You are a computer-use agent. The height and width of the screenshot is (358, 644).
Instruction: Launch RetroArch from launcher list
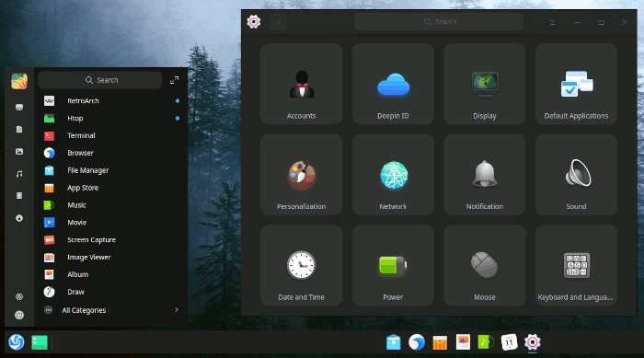pyautogui.click(x=111, y=100)
